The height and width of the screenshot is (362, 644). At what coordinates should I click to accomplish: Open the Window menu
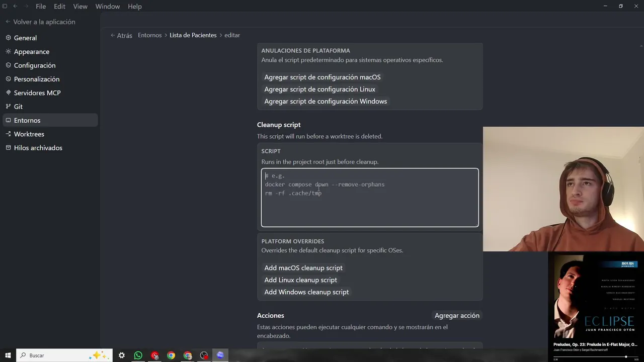pos(108,7)
